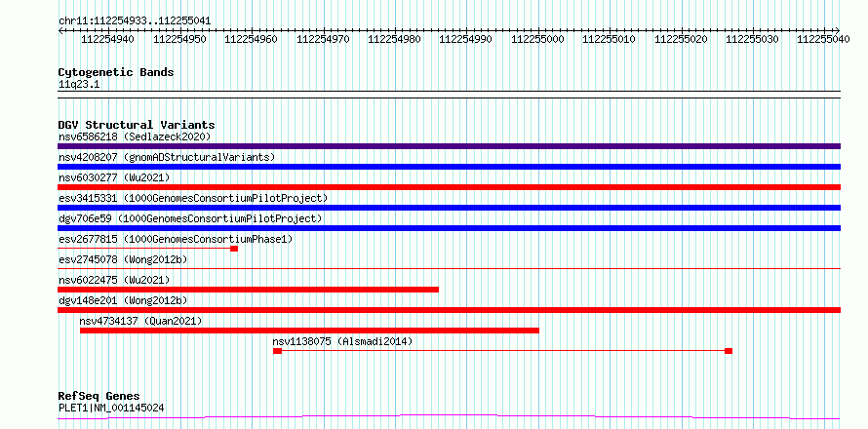Click ruler position 112254980
The image size is (868, 429).
click(394, 39)
